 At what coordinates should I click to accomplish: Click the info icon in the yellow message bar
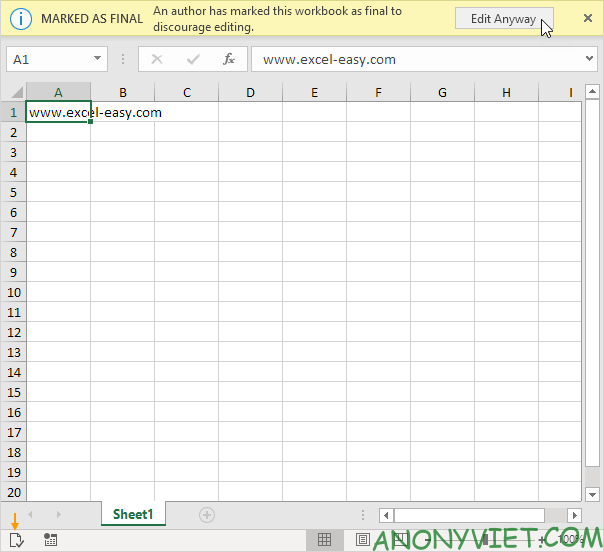tap(21, 19)
